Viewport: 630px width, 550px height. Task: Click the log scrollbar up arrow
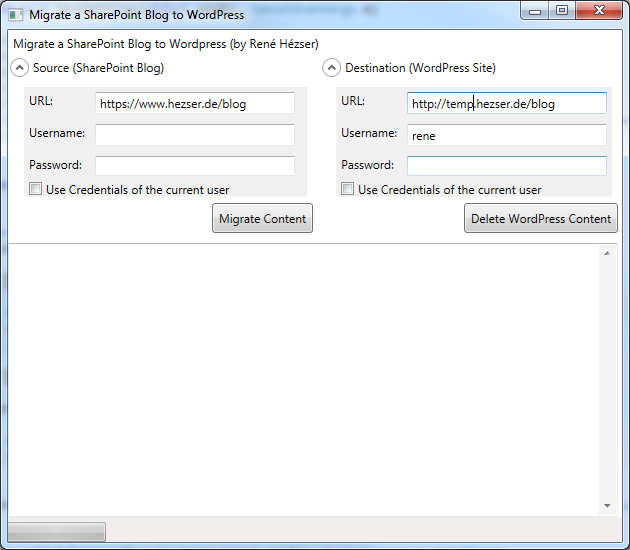pyautogui.click(x=607, y=253)
